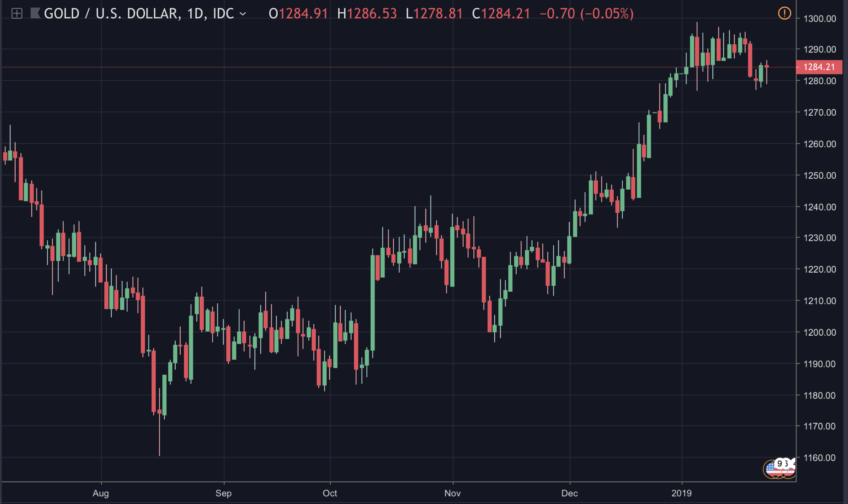Click the 1280.00 price axis label
848x504 pixels.
pos(820,81)
